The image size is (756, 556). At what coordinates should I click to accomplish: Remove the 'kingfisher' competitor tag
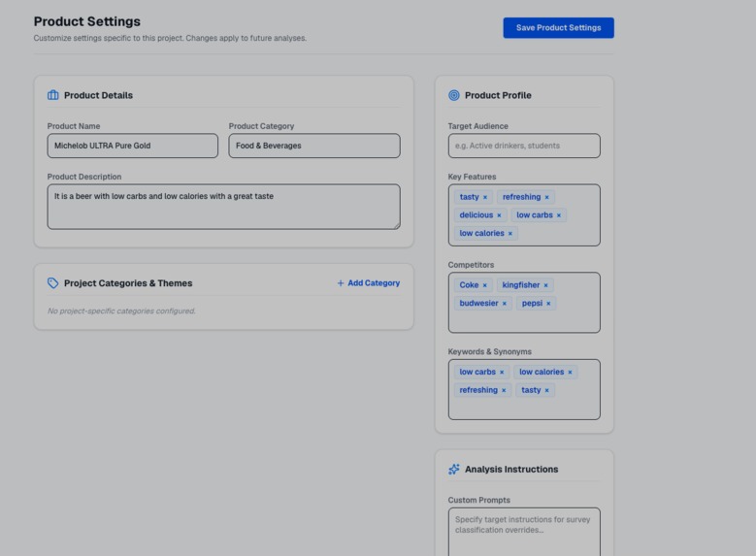(545, 285)
